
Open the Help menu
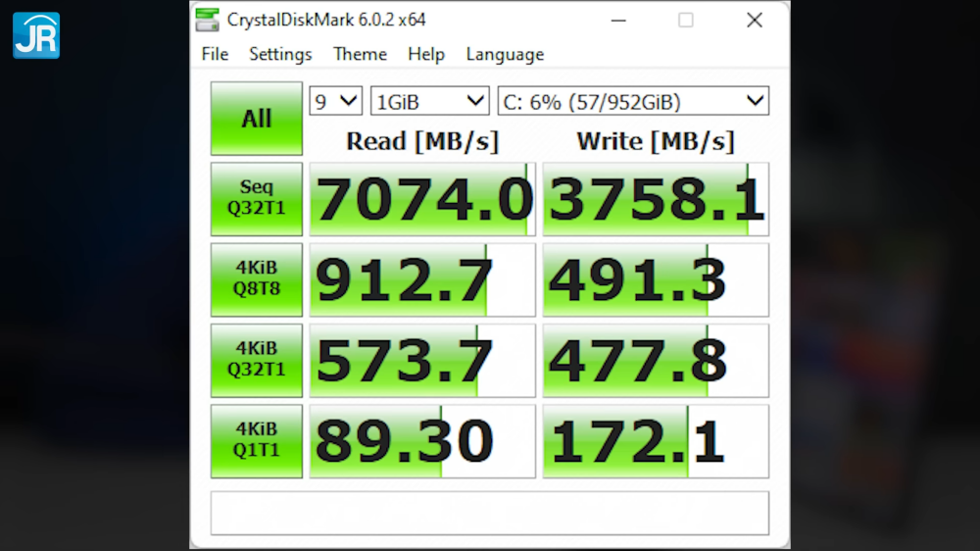coord(426,54)
